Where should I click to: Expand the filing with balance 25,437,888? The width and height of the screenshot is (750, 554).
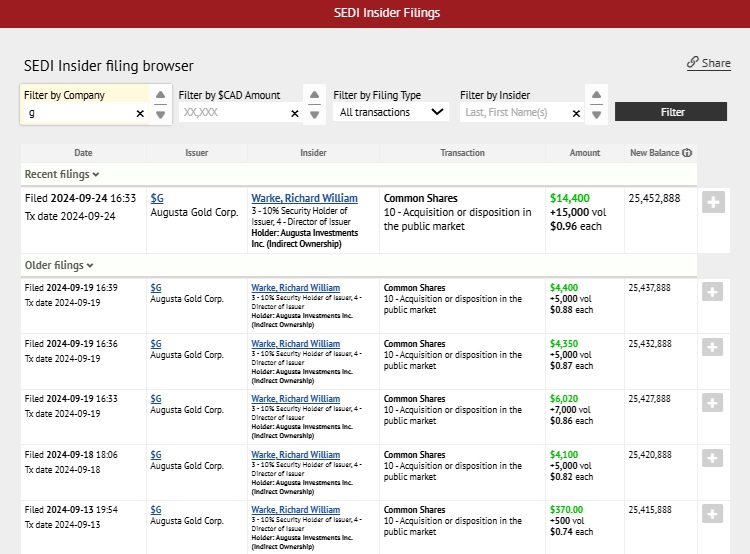tap(712, 291)
